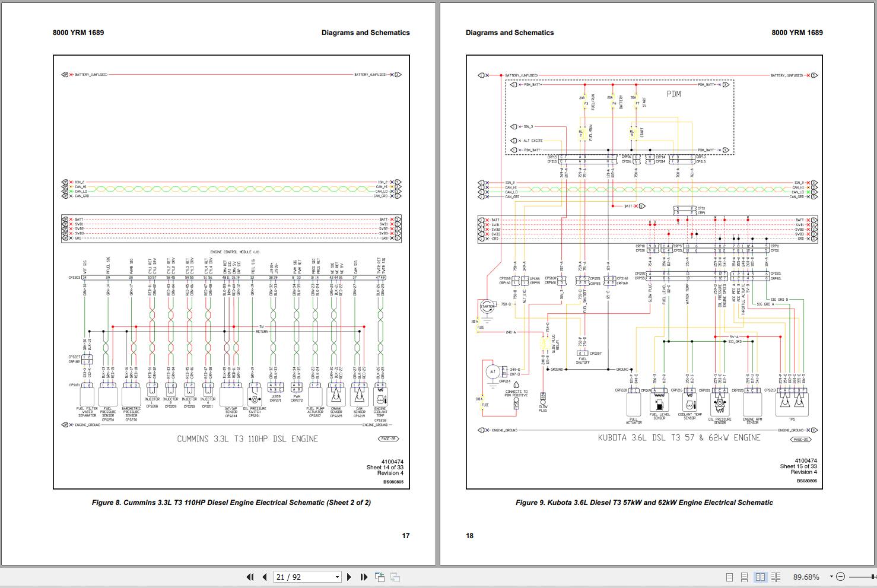The height and width of the screenshot is (588, 877).
Task: Click the CUMMINS 3.3L T3 110HP DSL ENGINE title
Action: tap(247, 439)
